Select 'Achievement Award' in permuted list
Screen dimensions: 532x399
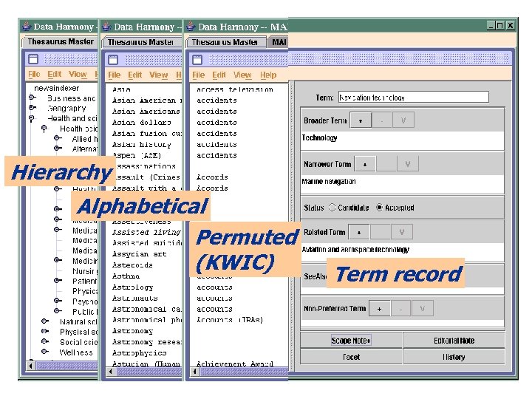click(235, 364)
